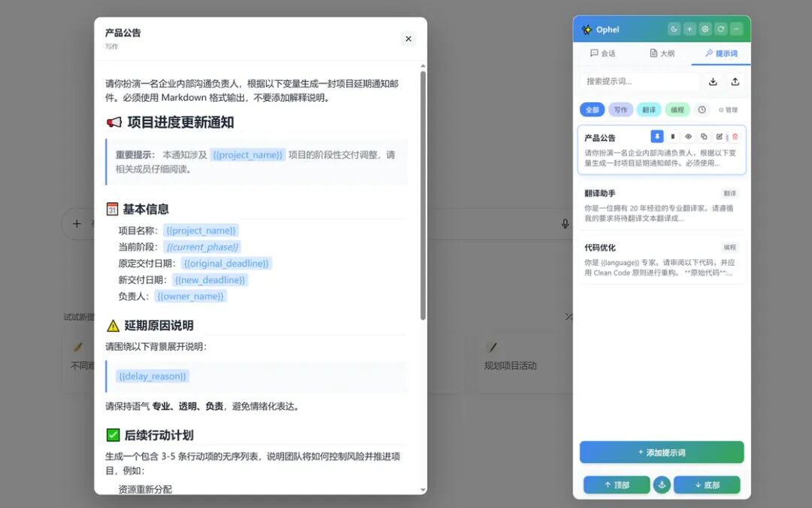Click the preview dialog's vertical scrollbar thumb

[423, 196]
